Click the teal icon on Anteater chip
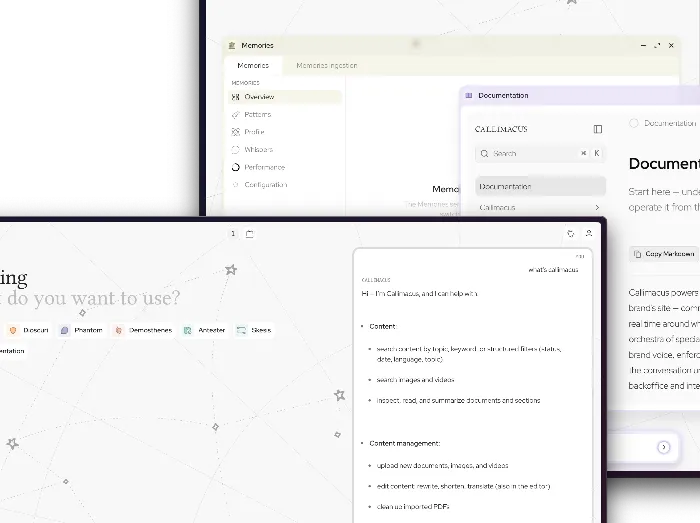Viewport: 700px width, 523px height. click(188, 330)
